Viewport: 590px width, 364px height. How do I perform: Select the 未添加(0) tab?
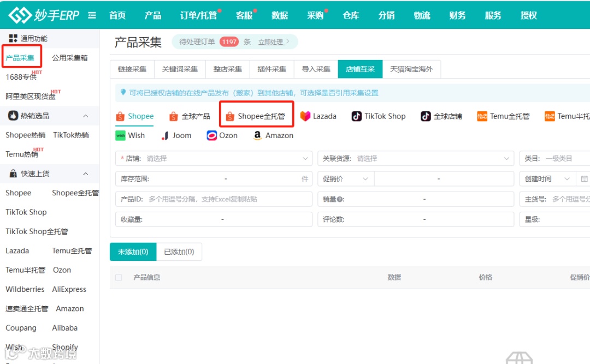click(133, 252)
